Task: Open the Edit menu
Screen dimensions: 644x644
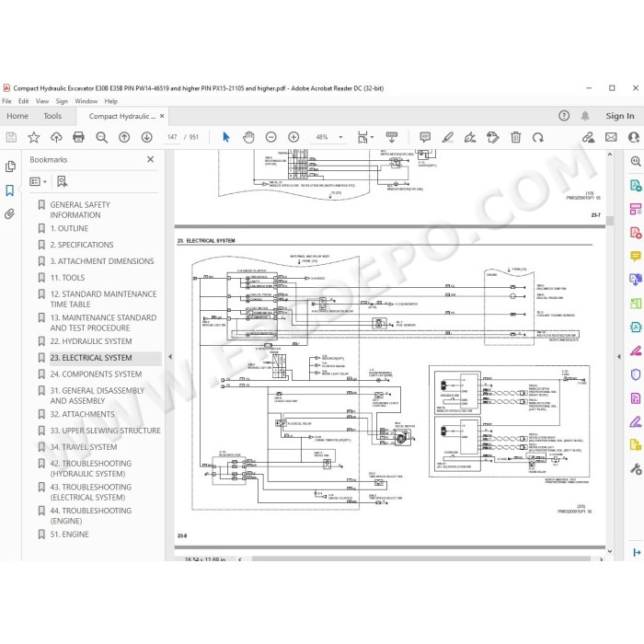Action: click(23, 101)
